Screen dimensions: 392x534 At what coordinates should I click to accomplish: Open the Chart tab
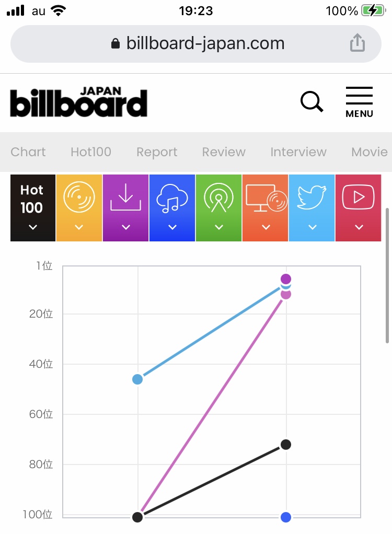(28, 152)
